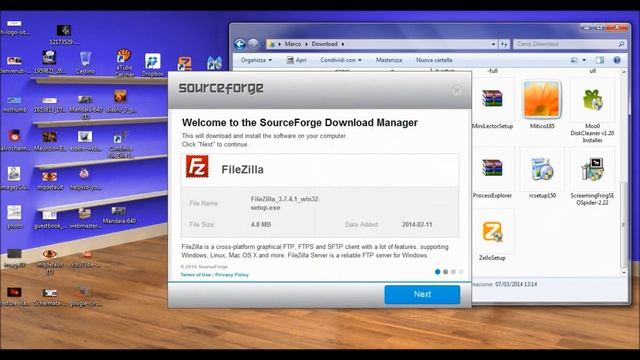This screenshot has width=640, height=360.
Task: Click the FileZilla logo in installer
Action: pos(197,167)
